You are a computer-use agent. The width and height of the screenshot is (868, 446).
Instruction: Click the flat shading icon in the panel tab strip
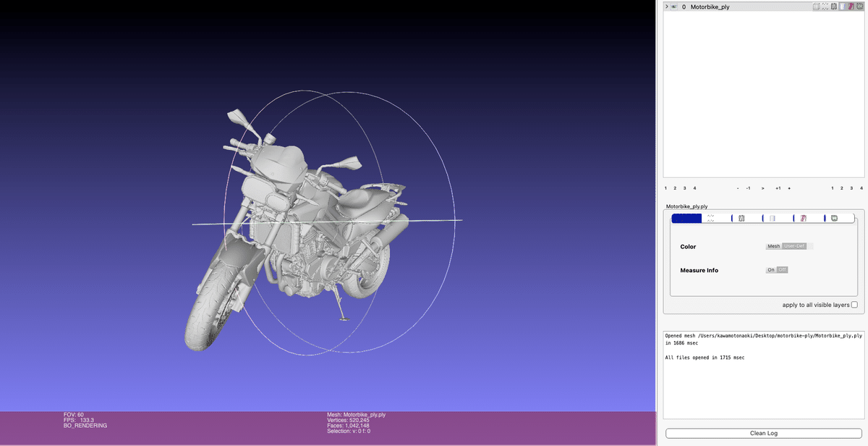pos(773,217)
